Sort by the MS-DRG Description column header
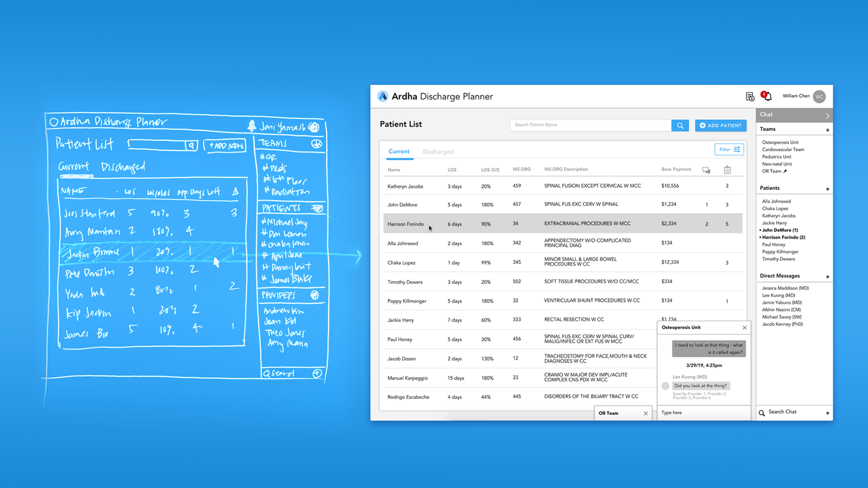Viewport: 868px width, 488px height. point(566,169)
